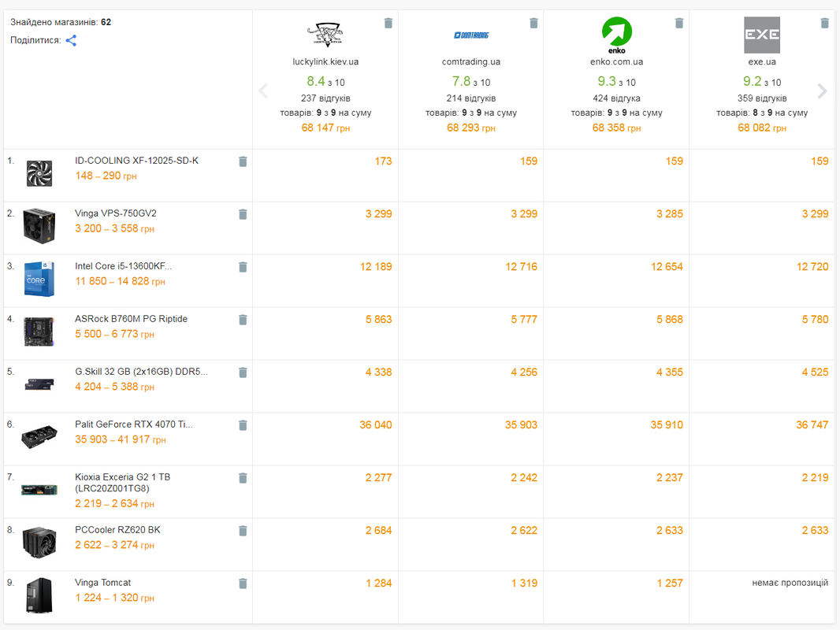This screenshot has height=630, width=840.
Task: Delete G.Skill 32 GB DDR5 from list
Action: (243, 372)
